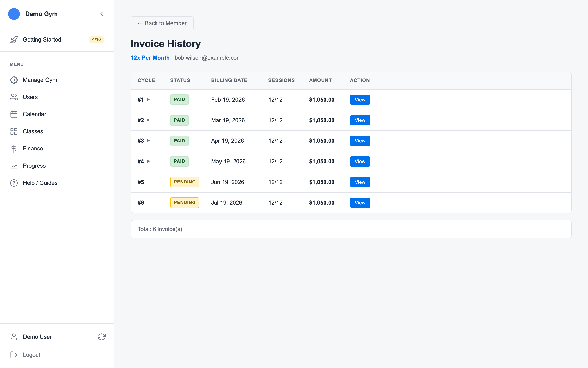Open Manage Gym from the menu

pos(57,80)
